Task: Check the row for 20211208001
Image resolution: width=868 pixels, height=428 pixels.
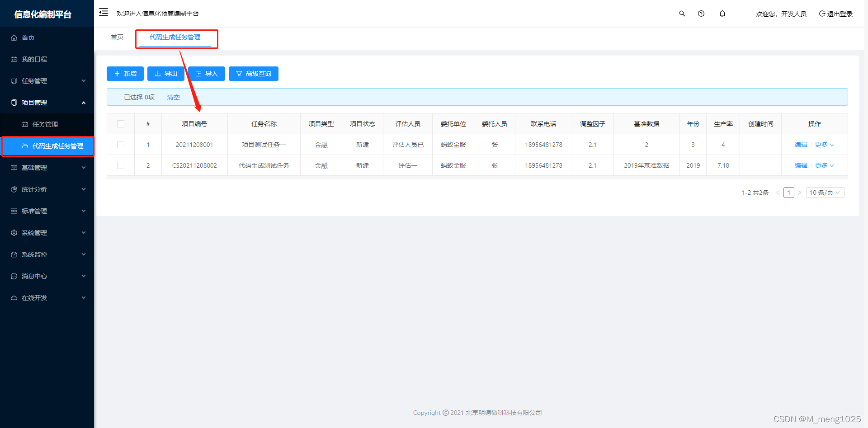Action: pos(121,145)
